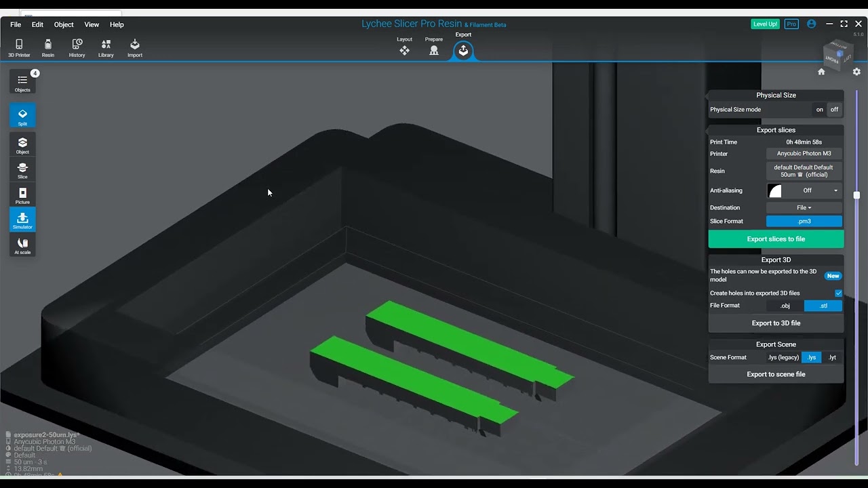Open the Help menu

117,24
